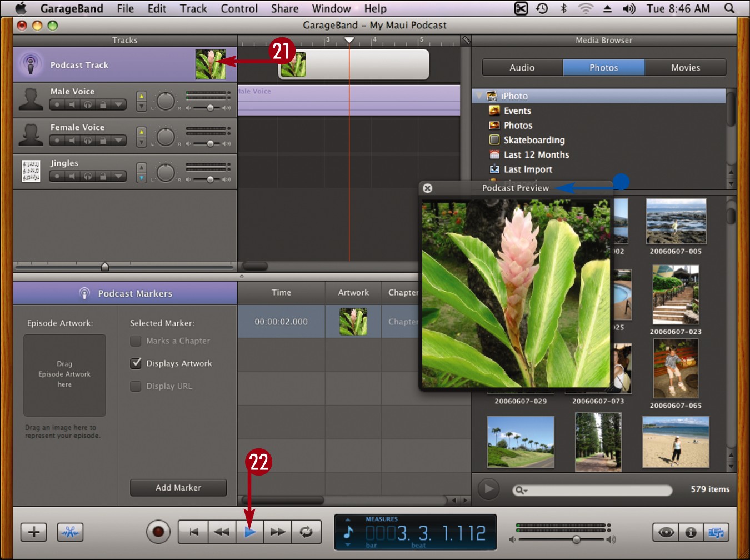Open the track editor scissors button

pos(70,532)
